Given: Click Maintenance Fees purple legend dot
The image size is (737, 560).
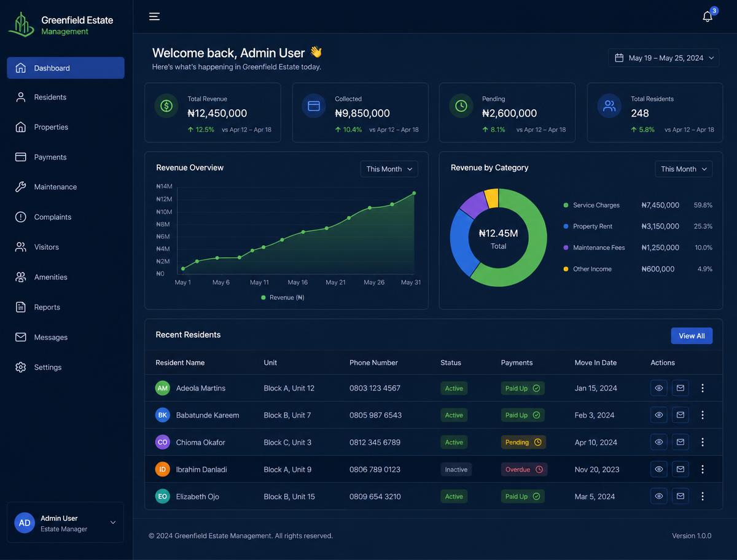Looking at the screenshot, I should (x=566, y=247).
